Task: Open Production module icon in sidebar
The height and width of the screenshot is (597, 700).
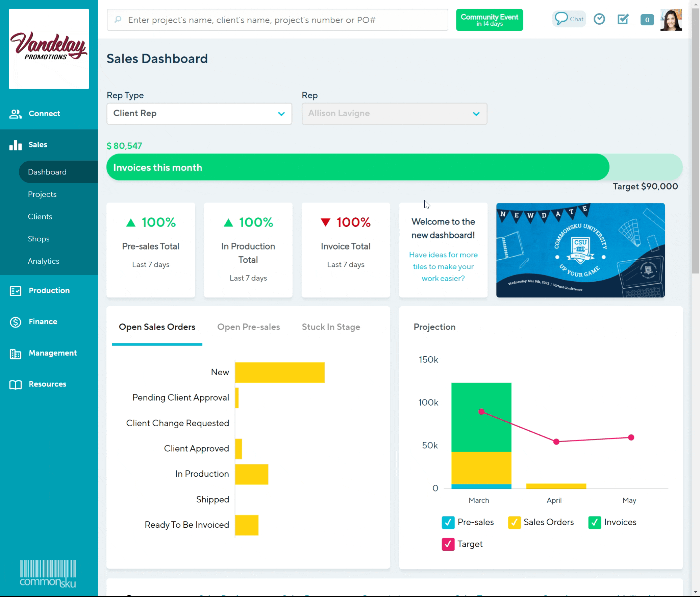Action: [16, 291]
